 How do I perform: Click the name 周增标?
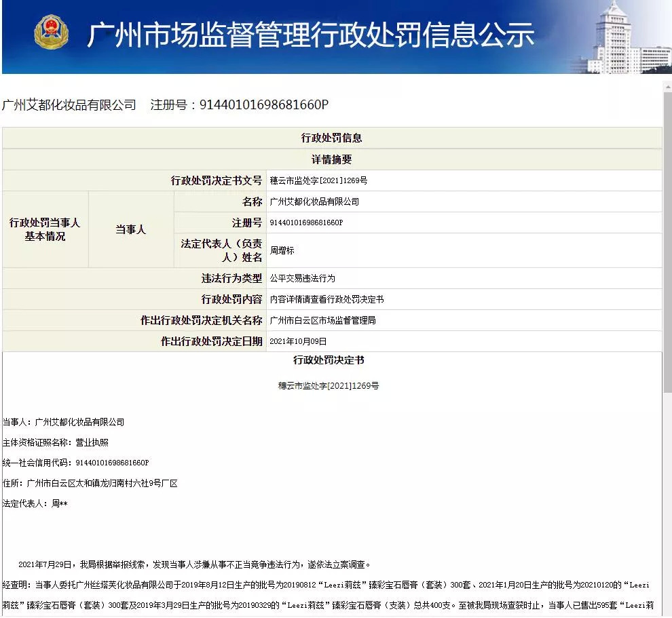tap(282, 250)
